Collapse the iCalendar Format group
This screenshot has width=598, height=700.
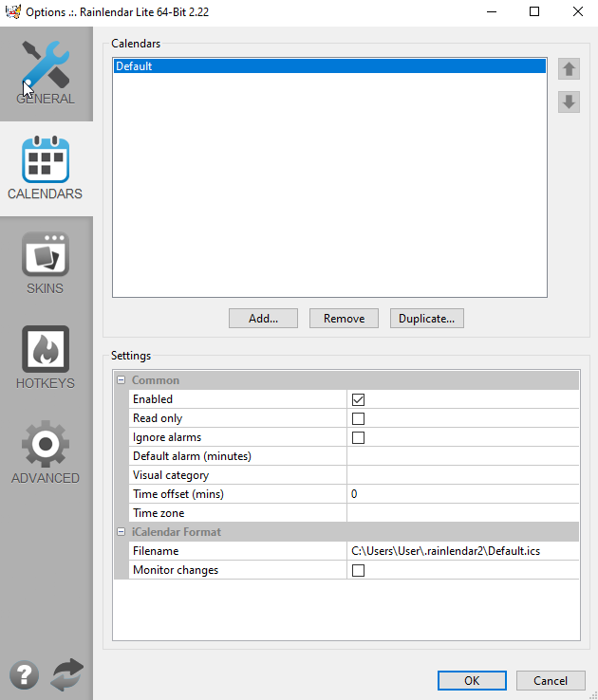click(x=121, y=532)
